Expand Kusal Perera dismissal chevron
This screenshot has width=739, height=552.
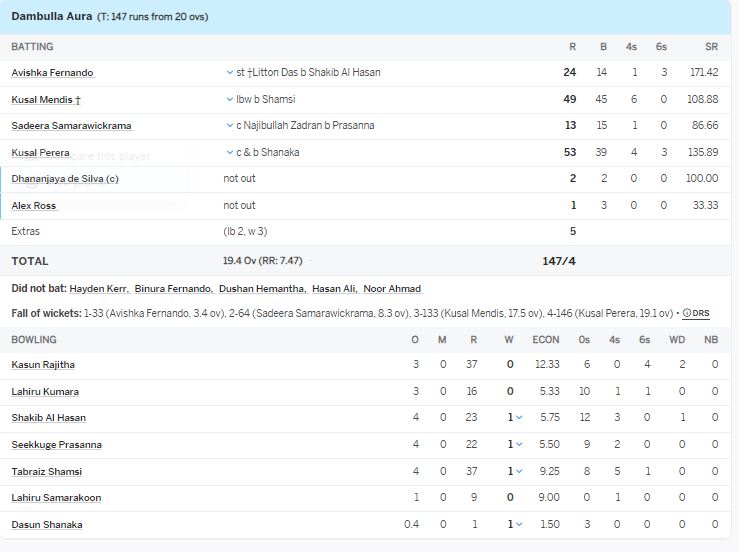(230, 152)
